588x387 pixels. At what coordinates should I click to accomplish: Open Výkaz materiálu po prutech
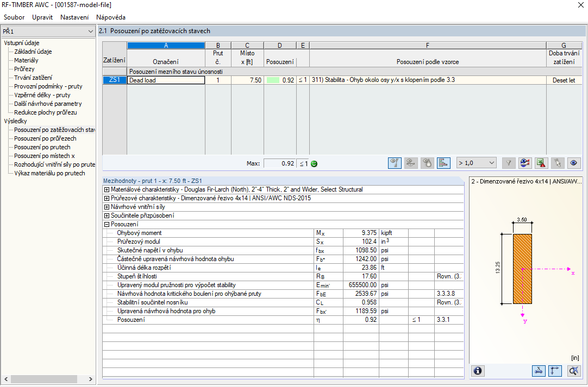pos(49,173)
